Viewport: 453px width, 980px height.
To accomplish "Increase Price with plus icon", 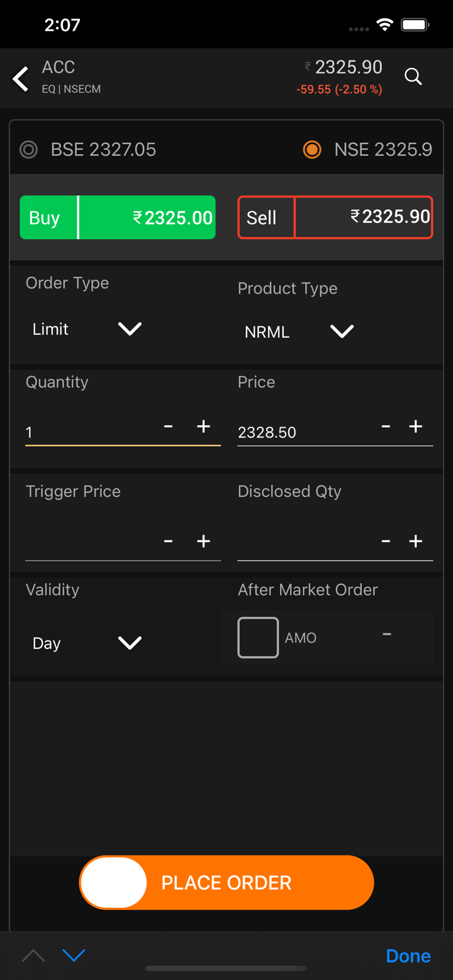I will [x=415, y=426].
